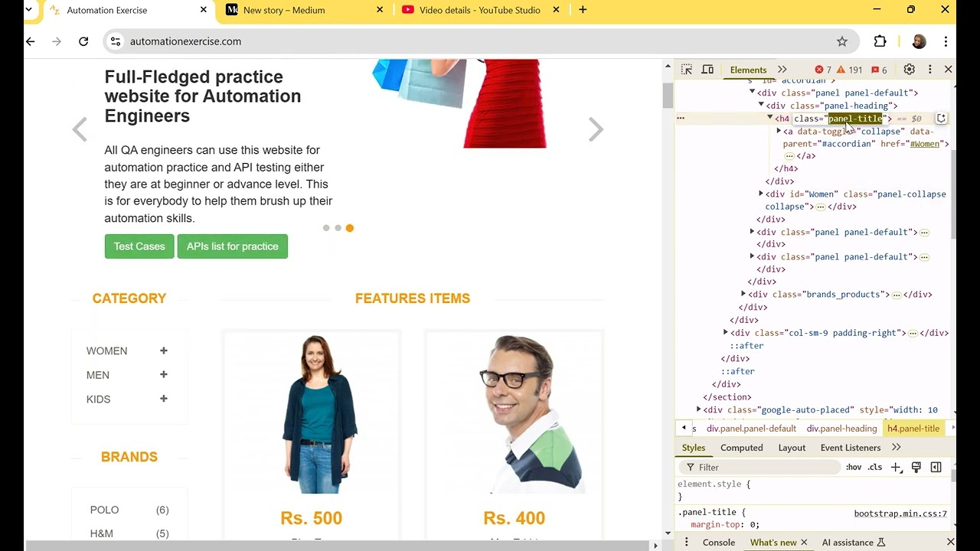Toggle the rendering emulations paintbrush icon
Screen dimensions: 980x551
click(x=916, y=467)
